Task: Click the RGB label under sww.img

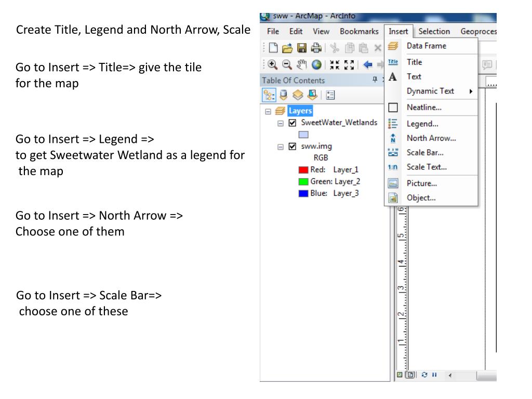Action: coord(321,158)
